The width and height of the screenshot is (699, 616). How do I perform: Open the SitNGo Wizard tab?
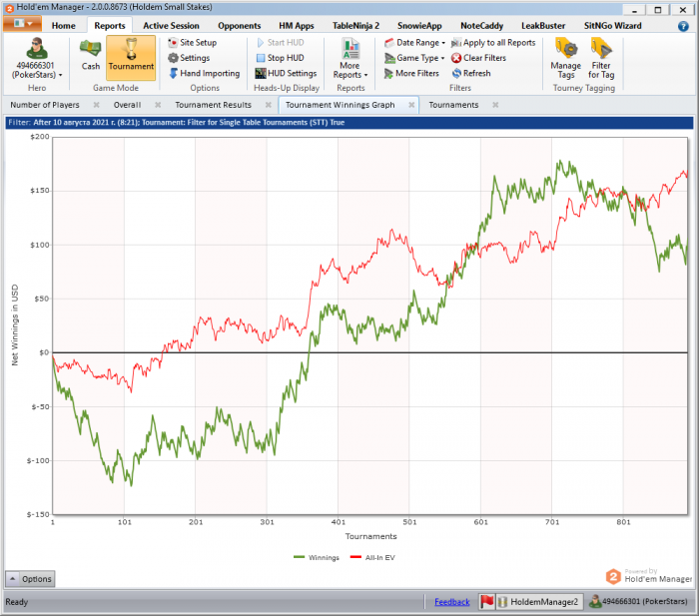612,26
